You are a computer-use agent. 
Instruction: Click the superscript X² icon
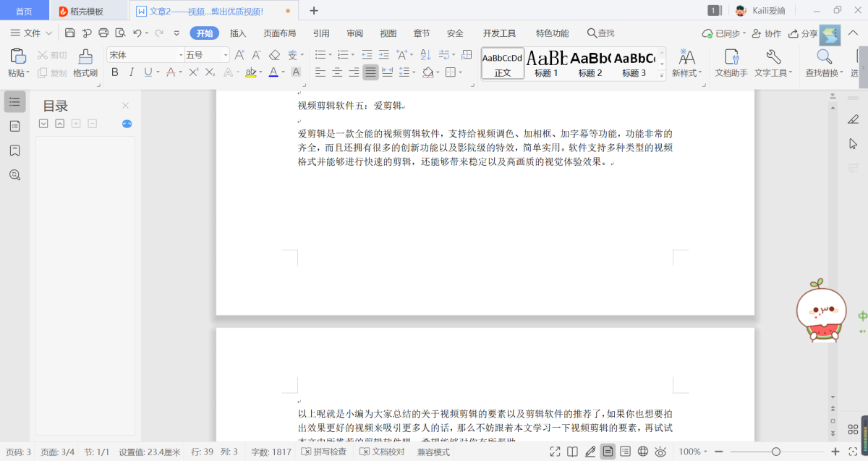[x=193, y=72]
